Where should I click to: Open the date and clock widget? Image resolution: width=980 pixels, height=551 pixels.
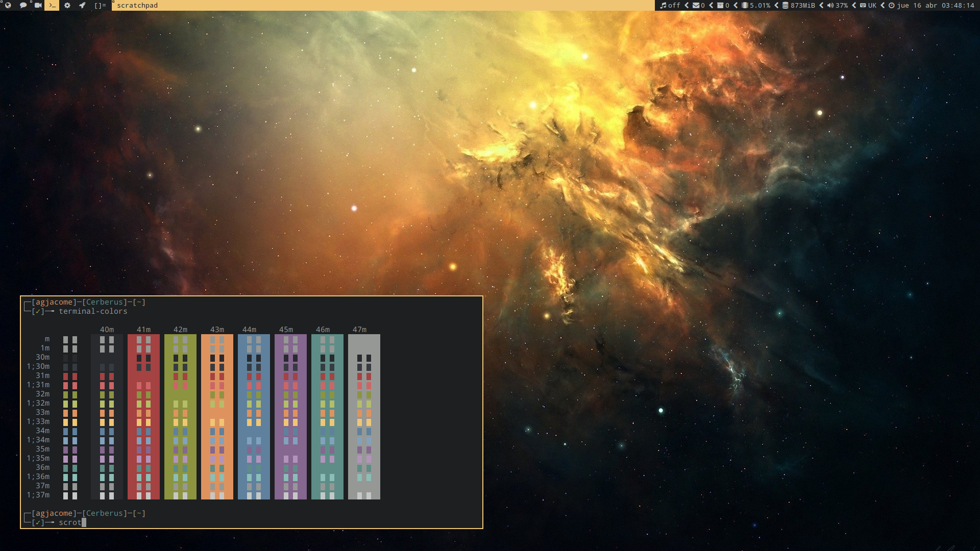point(932,5)
